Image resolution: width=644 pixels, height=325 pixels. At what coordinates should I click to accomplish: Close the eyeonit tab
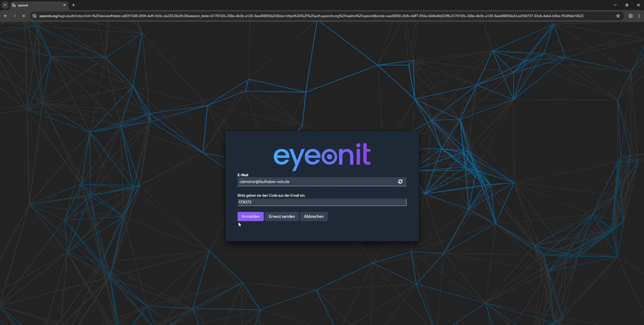[64, 5]
